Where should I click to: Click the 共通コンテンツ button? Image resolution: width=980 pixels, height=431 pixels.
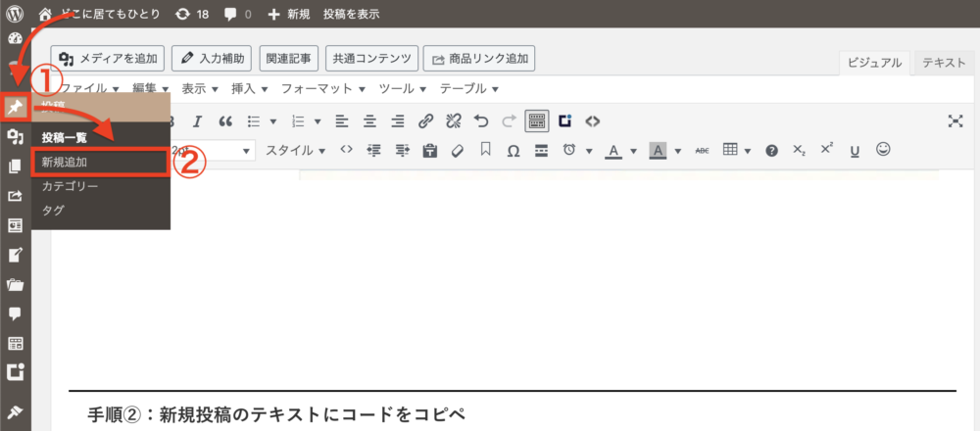tap(371, 60)
